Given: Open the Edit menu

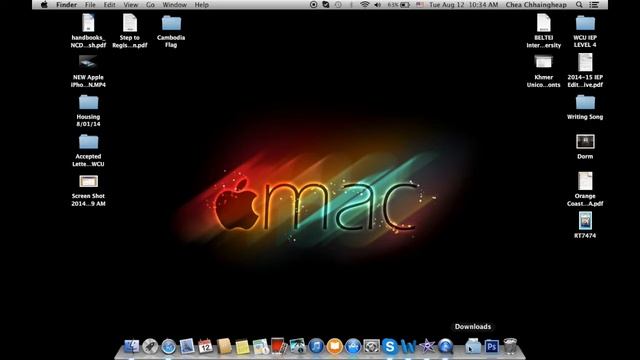Looking at the screenshot, I should 109,4.
